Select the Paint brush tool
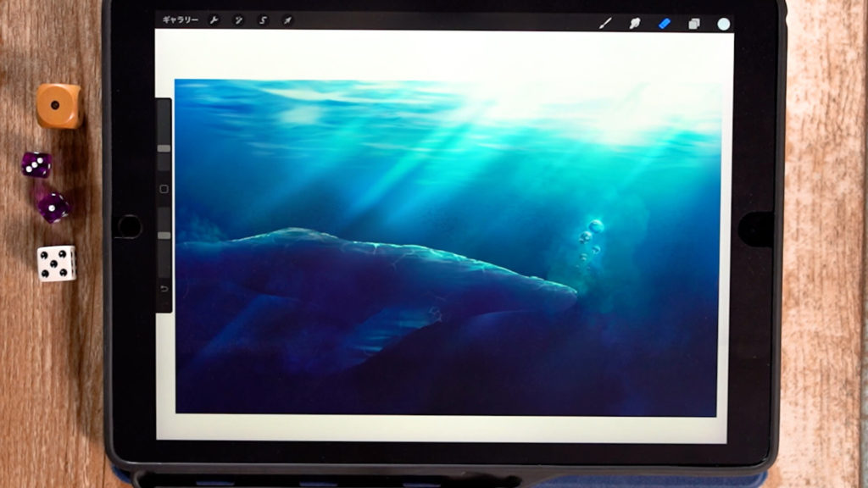Image resolution: width=868 pixels, height=488 pixels. (605, 24)
